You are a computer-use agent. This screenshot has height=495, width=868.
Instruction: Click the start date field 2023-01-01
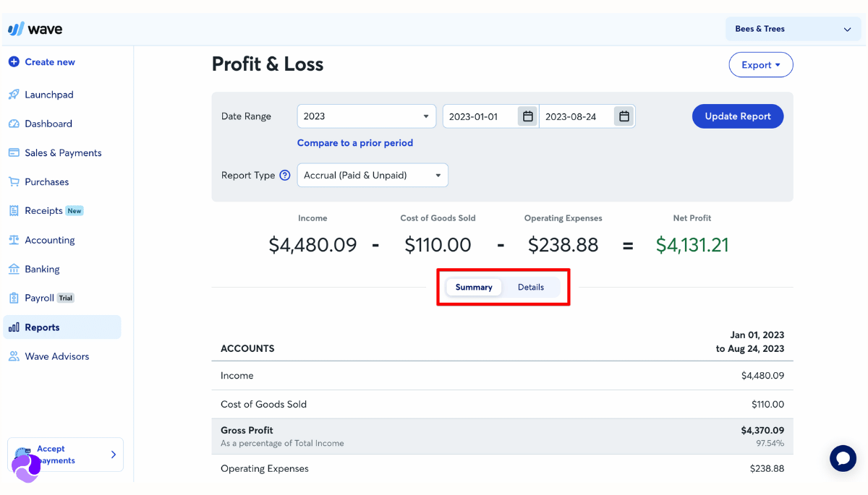click(x=480, y=116)
